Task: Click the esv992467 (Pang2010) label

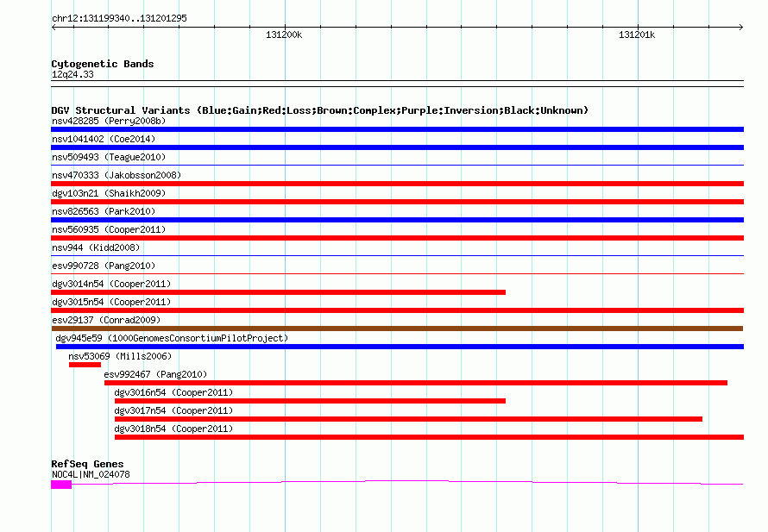Action: tap(155, 374)
